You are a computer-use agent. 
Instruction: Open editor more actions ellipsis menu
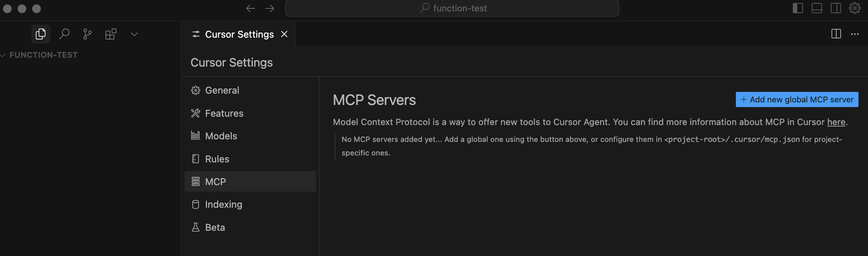855,34
